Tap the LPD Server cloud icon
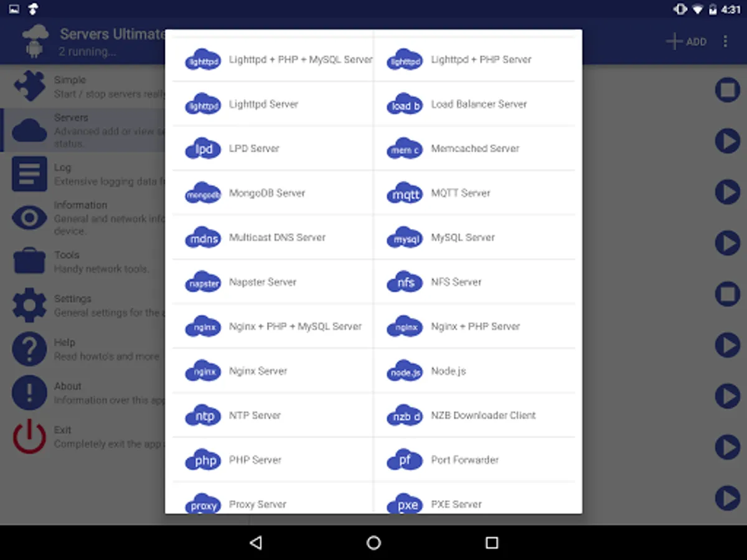Image resolution: width=747 pixels, height=560 pixels. (x=204, y=148)
